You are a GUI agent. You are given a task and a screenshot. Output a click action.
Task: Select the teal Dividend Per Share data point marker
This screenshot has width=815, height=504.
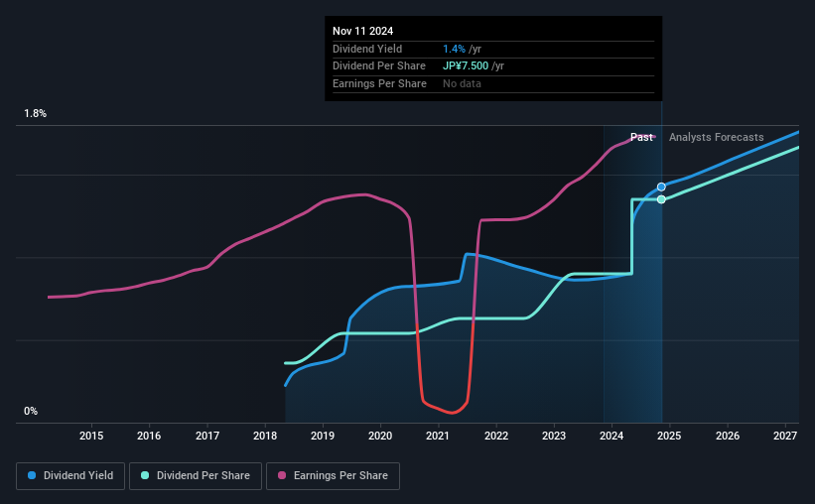(x=661, y=199)
